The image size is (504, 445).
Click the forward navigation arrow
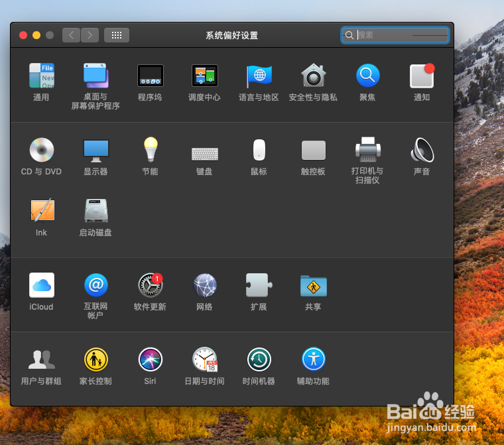pos(90,35)
